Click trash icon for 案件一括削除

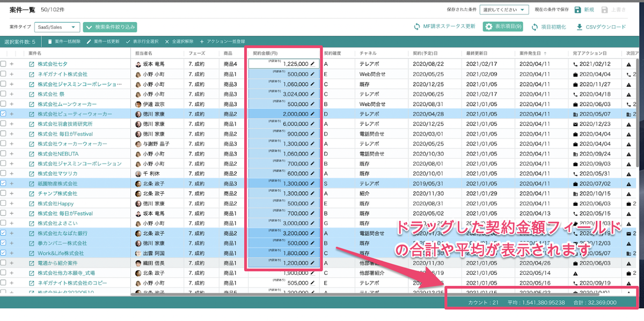point(50,41)
